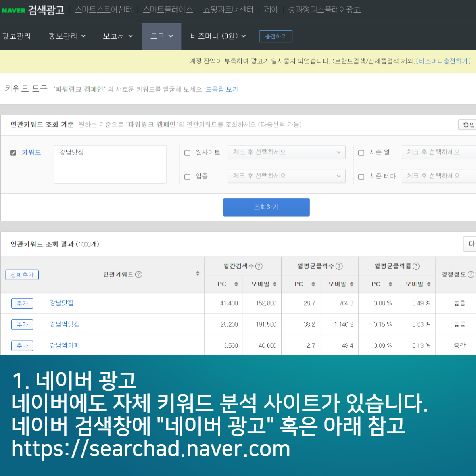Viewport: 476px width, 476px height.
Task: Open the 광고관리 menu item
Action: 16,36
